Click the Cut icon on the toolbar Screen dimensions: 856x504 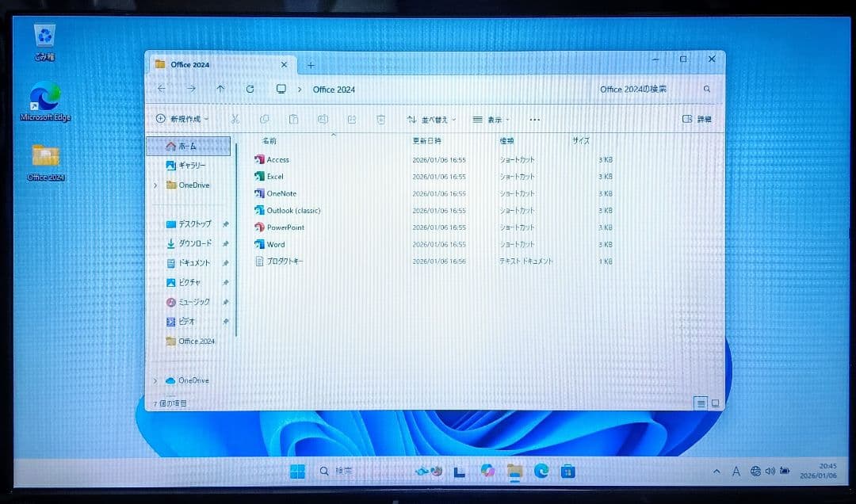coord(235,119)
